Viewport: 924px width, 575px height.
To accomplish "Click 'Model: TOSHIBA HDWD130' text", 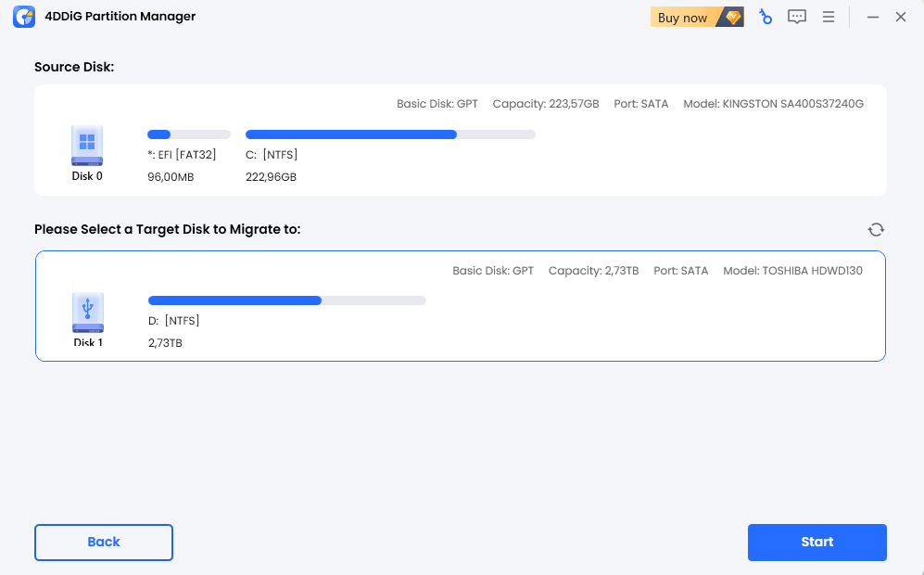I will tap(792, 271).
